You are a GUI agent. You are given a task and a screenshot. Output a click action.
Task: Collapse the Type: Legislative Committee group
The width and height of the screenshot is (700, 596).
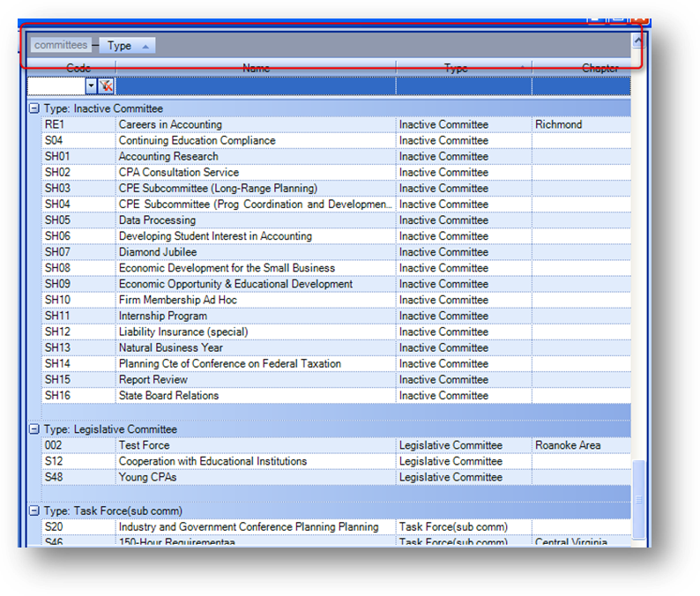point(34,428)
